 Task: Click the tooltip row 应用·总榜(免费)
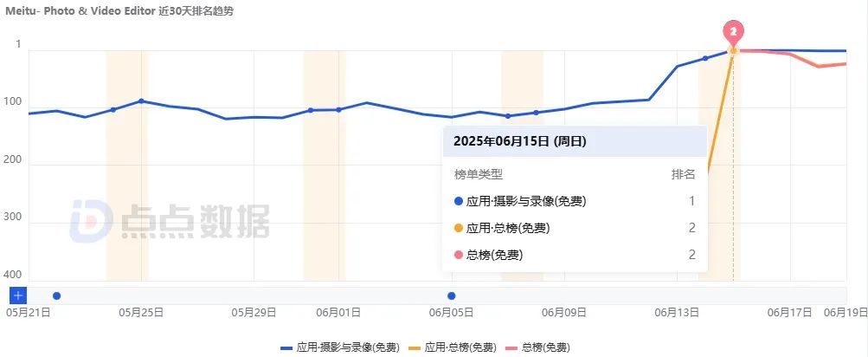575,228
